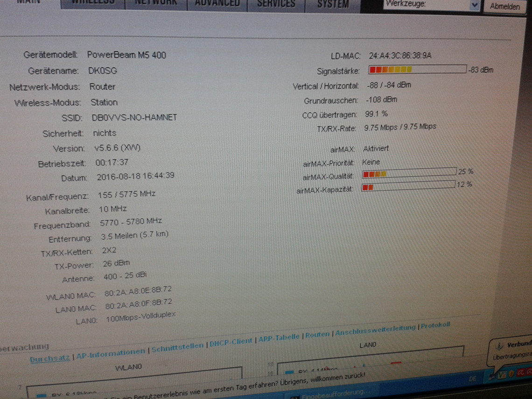Screen dimensions: 532x399
Task: Select the TX/RX rate '9.75 Mbps / 9.75 Mbps'
Action: coord(400,127)
